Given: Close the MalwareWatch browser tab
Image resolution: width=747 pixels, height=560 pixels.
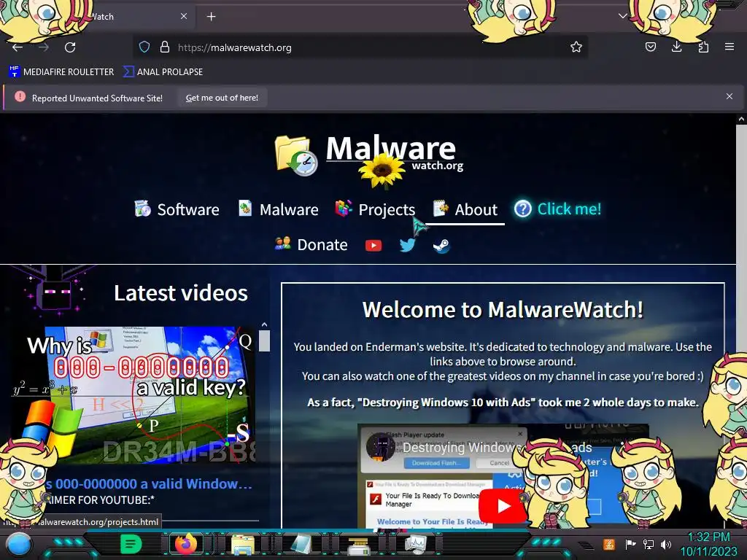Looking at the screenshot, I should (x=184, y=16).
